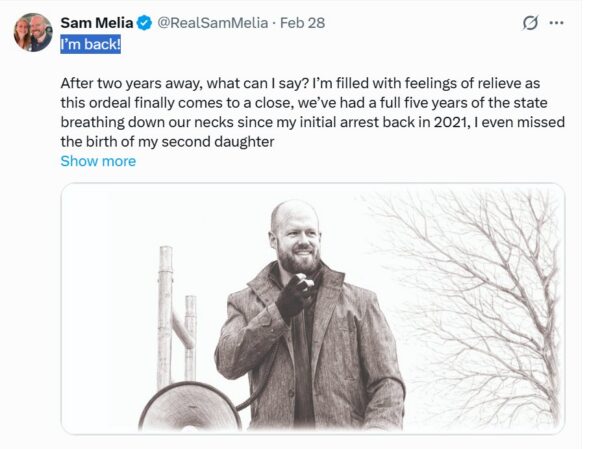The image size is (600, 449).
Task: Click the highlighted "I'm back!" text
Action: coord(90,44)
